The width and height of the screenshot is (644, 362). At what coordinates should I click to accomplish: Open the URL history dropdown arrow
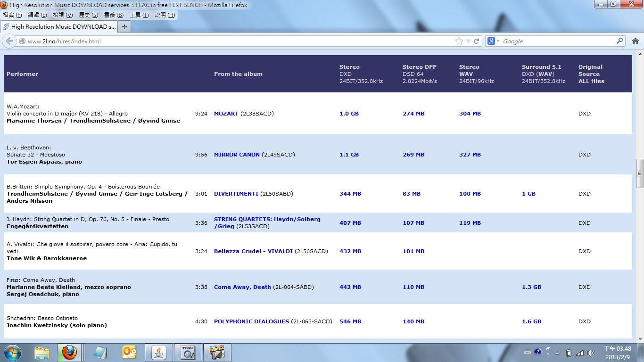click(x=468, y=41)
